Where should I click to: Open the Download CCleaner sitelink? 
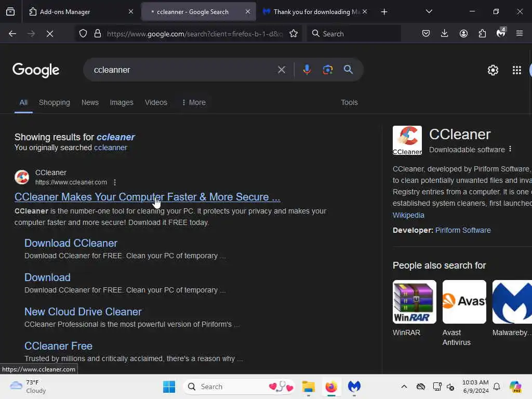click(71, 243)
